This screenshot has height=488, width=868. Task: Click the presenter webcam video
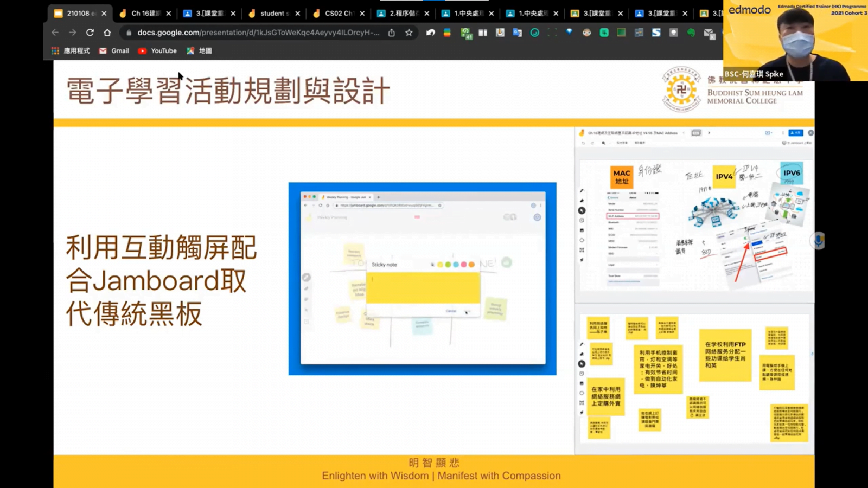point(795,41)
